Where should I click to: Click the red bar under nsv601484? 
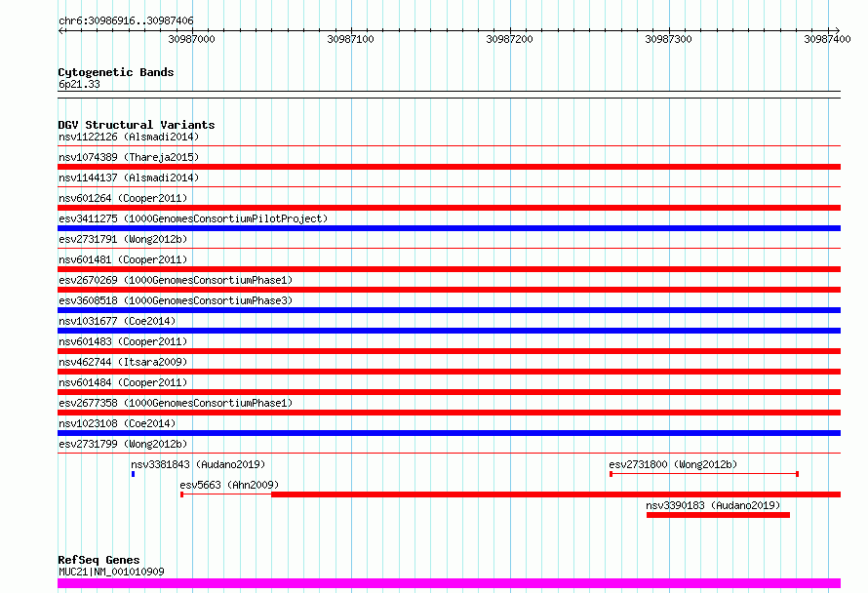click(x=449, y=392)
